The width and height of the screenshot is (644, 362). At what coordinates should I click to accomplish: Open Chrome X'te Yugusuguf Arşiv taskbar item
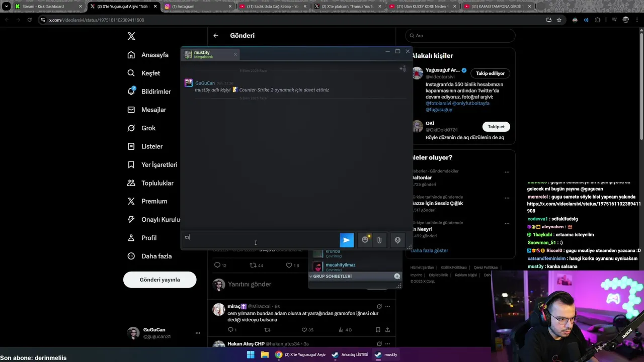click(300, 354)
